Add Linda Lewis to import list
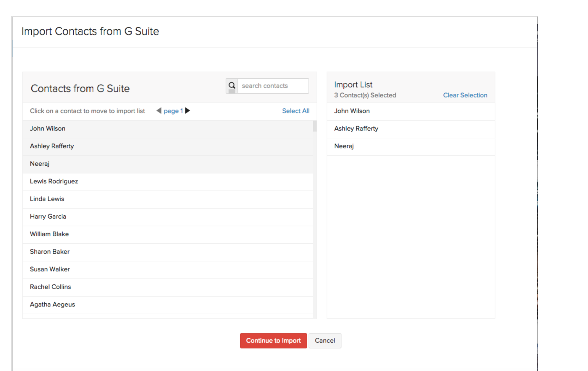The width and height of the screenshot is (588, 371). pyautogui.click(x=47, y=199)
